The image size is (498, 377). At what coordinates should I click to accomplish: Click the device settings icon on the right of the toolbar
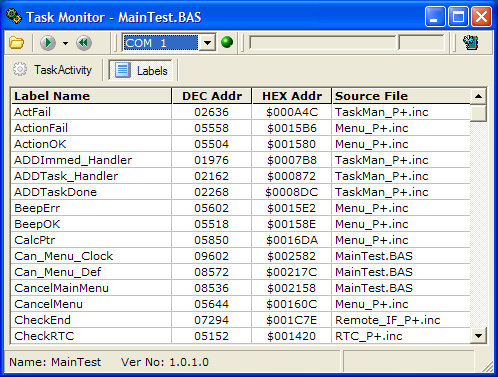(x=471, y=43)
